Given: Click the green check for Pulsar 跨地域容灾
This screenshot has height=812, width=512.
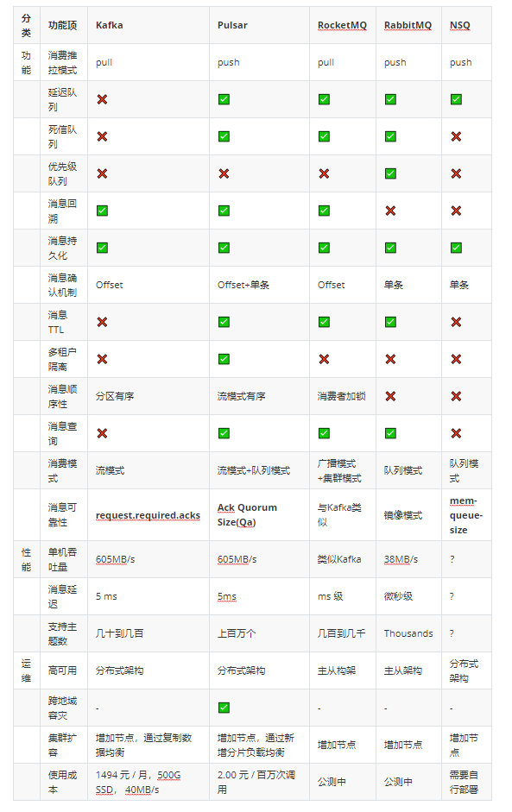Looking at the screenshot, I should coord(224,708).
